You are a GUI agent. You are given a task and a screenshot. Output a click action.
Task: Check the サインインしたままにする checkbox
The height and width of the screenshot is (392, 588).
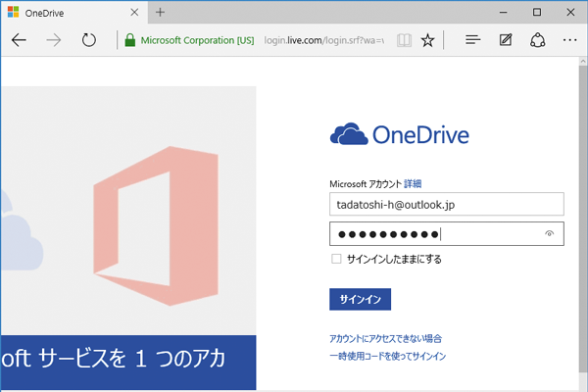(x=336, y=259)
